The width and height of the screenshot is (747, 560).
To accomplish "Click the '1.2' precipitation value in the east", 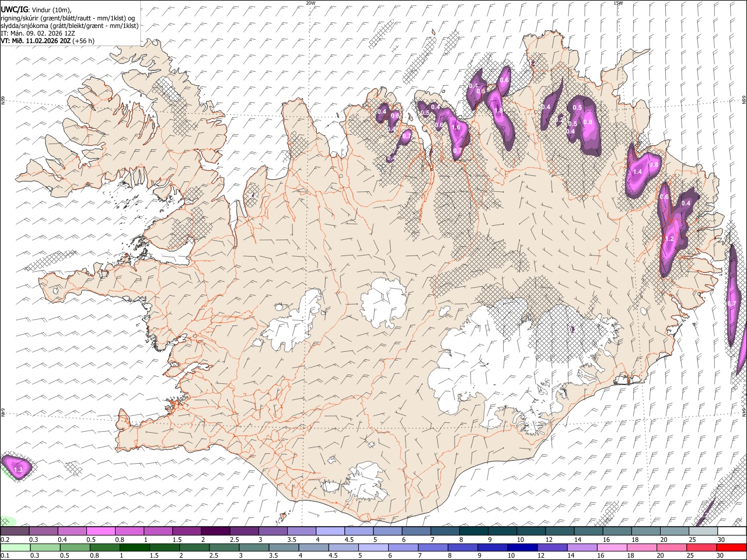I will point(669,239).
